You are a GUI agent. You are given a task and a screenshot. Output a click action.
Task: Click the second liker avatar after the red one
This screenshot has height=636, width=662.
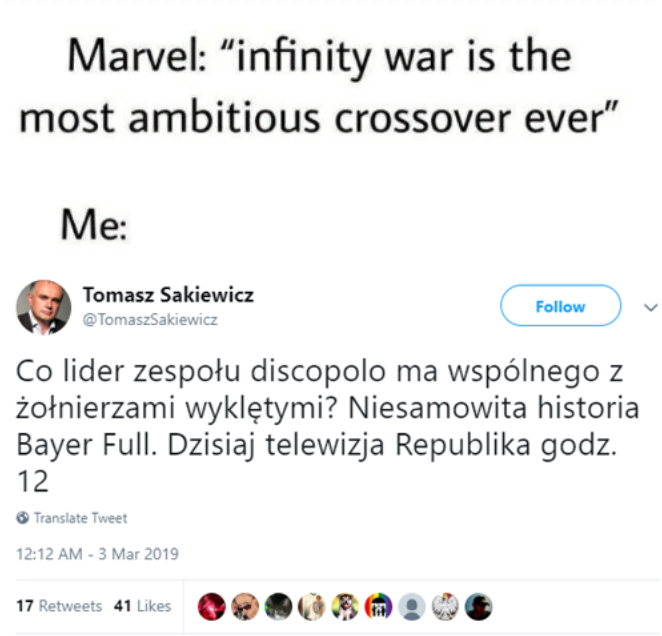(245, 606)
